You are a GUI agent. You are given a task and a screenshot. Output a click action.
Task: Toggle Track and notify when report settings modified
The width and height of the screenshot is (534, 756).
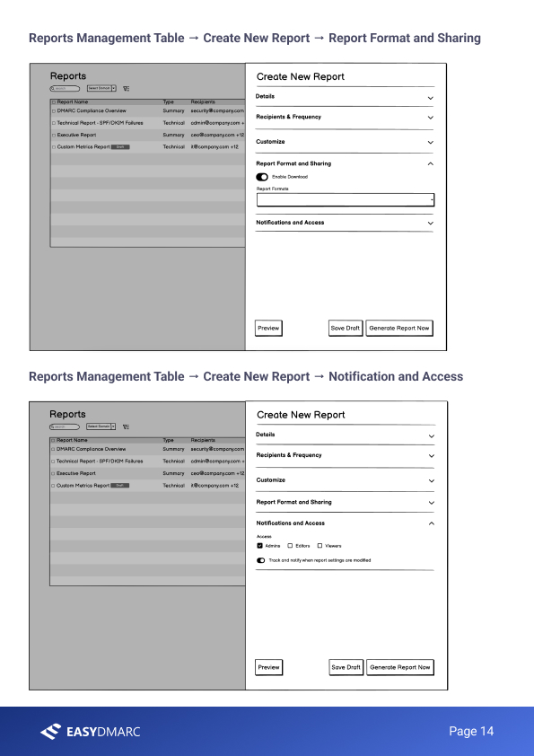tap(261, 560)
